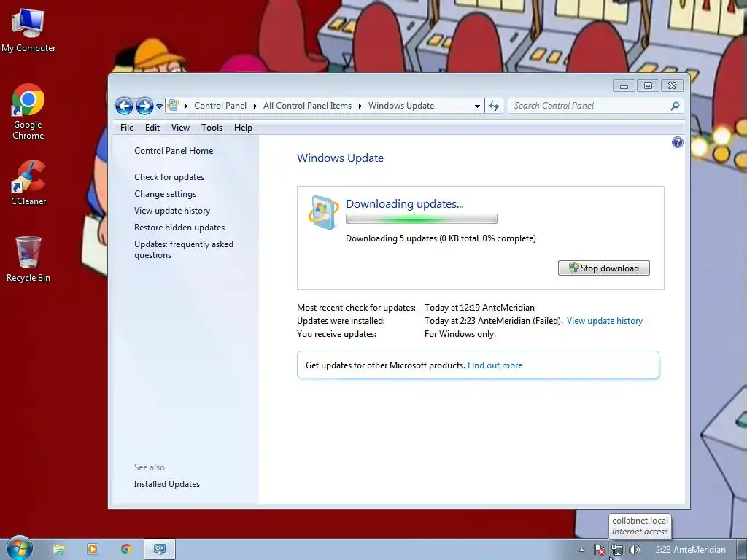
Task: Open the Edit menu
Action: click(x=152, y=128)
